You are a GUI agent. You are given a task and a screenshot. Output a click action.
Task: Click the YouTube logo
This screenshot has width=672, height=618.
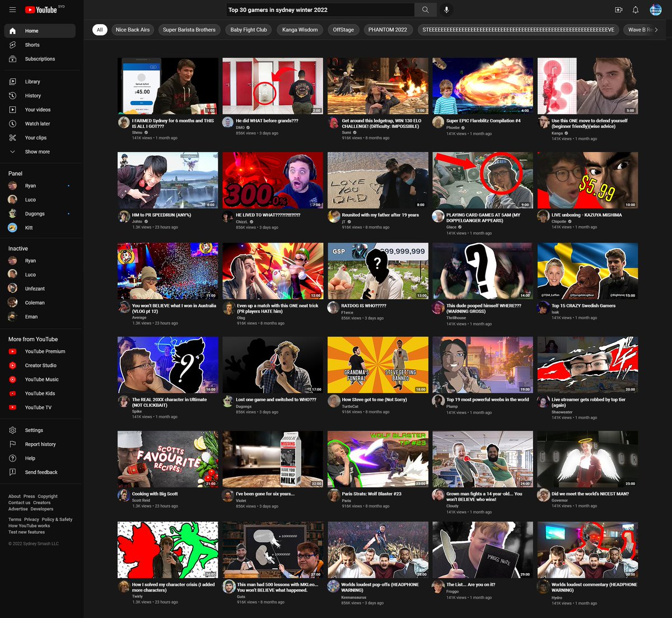tap(41, 10)
